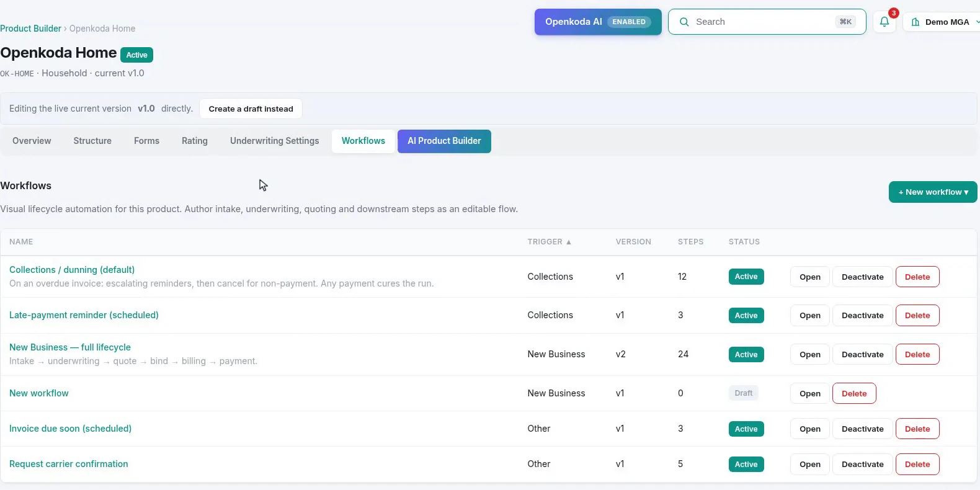Click Create a draft instead

pos(251,109)
